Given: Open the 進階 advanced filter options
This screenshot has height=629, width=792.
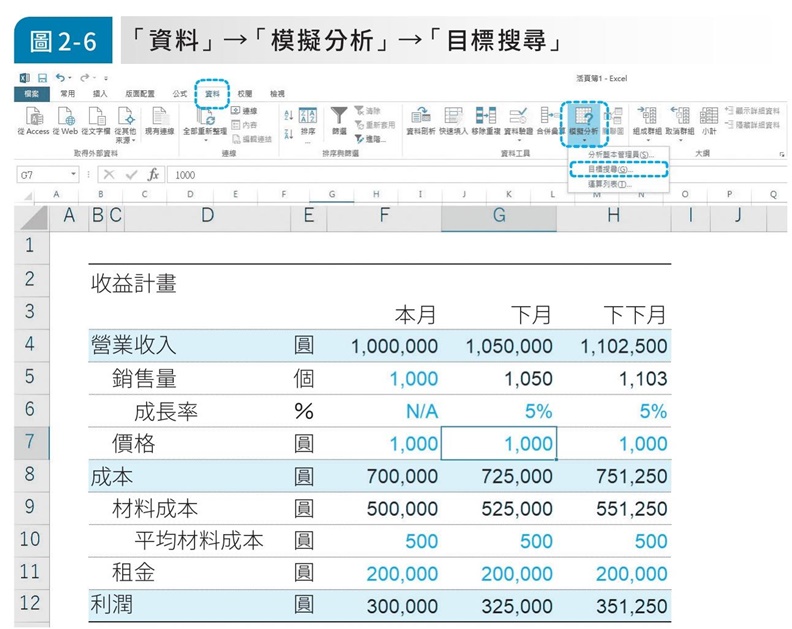Looking at the screenshot, I should pos(371,139).
